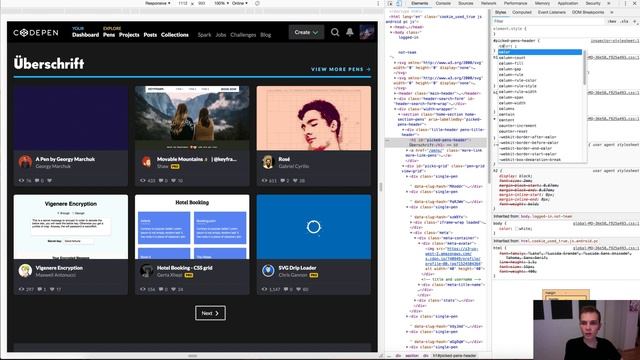Close the DevTools panel

(635, 3)
